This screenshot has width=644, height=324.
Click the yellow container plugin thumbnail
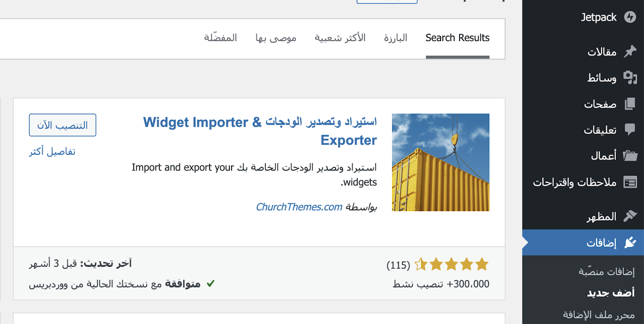[x=441, y=162]
